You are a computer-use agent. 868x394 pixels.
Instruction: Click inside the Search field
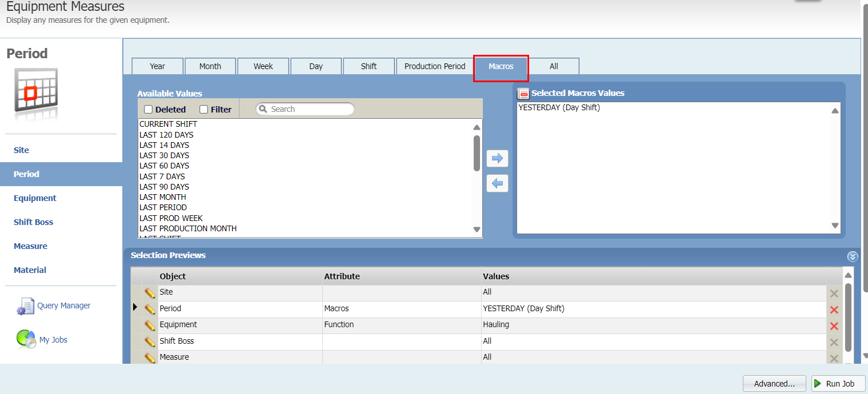[x=305, y=108]
